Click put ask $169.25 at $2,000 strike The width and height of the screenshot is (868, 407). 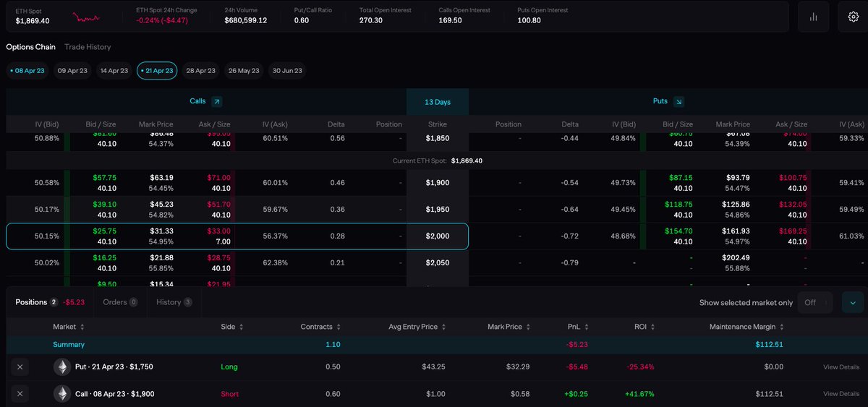[793, 231]
